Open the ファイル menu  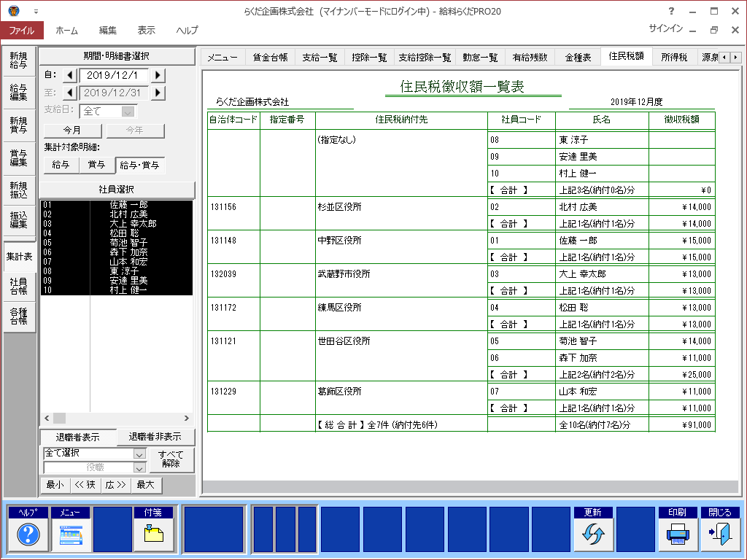tap(22, 30)
